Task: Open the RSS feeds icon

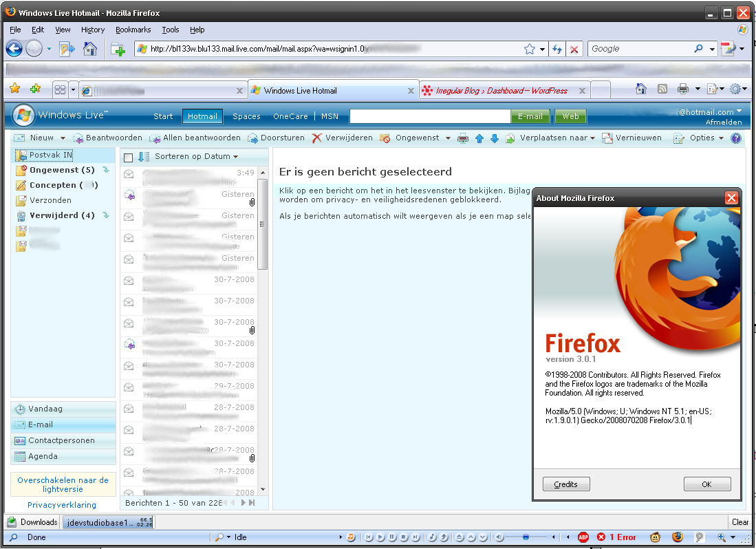Action: (662, 89)
